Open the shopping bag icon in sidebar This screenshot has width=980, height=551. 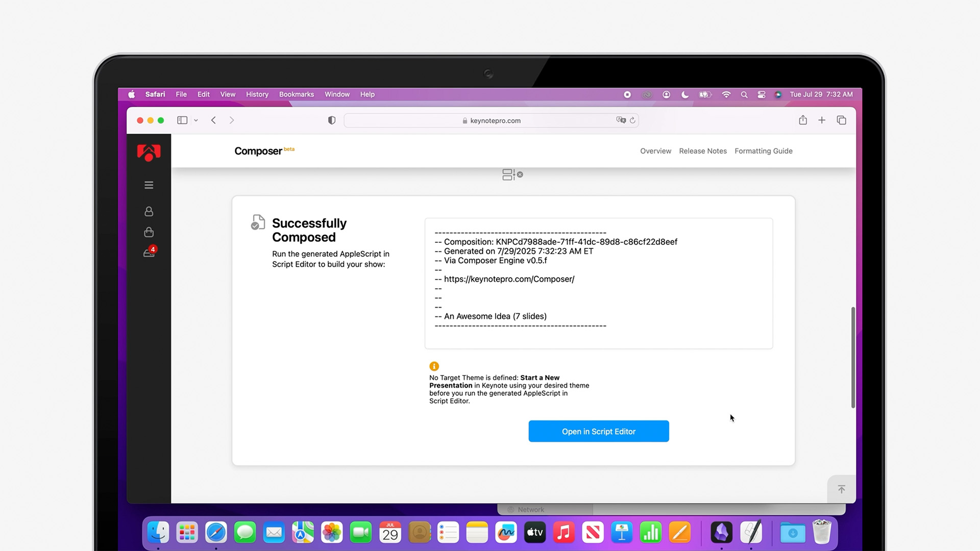[x=149, y=232]
